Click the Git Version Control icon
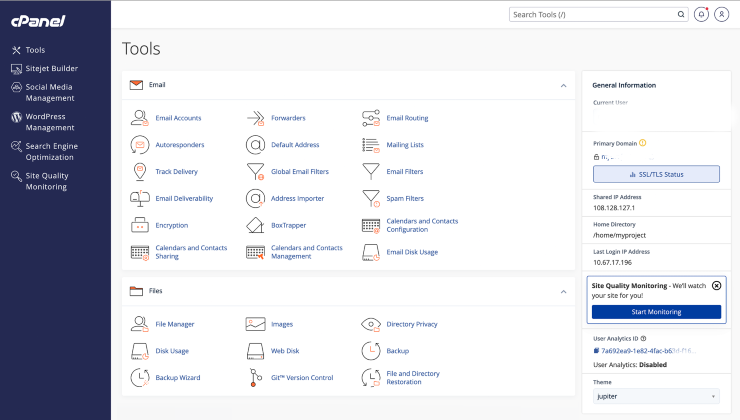Image resolution: width=740 pixels, height=420 pixels. click(255, 377)
